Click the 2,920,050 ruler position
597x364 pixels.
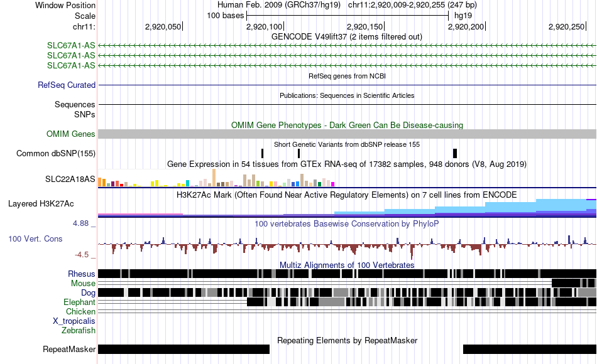point(163,26)
